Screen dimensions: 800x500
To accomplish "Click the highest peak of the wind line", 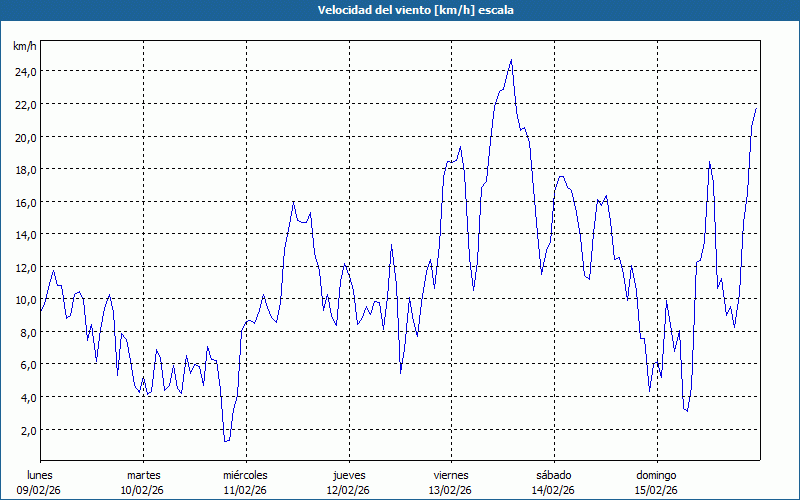I will (511, 60).
